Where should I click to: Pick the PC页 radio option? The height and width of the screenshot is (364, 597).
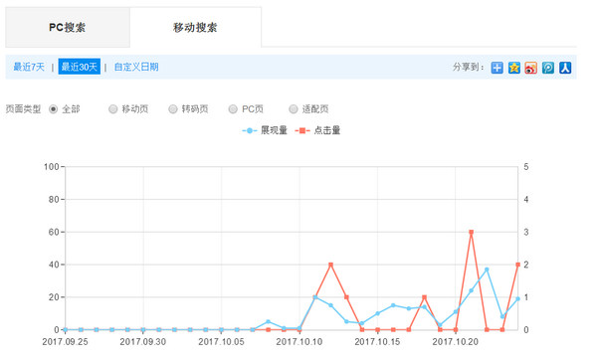pyautogui.click(x=233, y=109)
